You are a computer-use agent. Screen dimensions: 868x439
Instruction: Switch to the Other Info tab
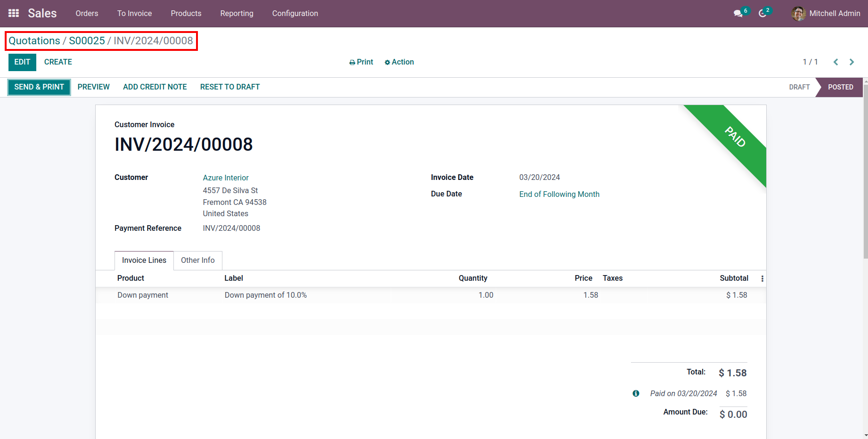[x=198, y=260]
